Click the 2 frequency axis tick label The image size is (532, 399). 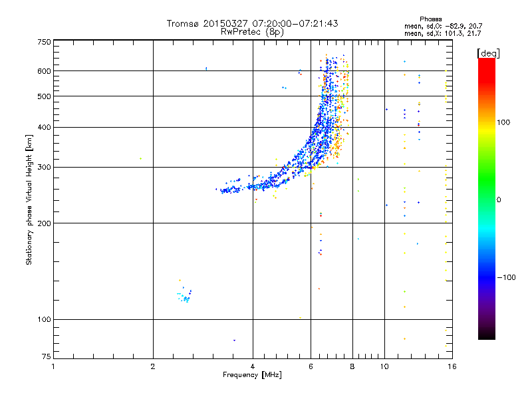[x=153, y=366]
